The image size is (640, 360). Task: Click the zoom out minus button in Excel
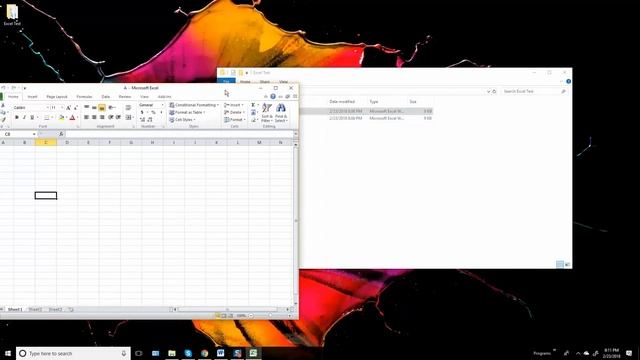click(251, 316)
